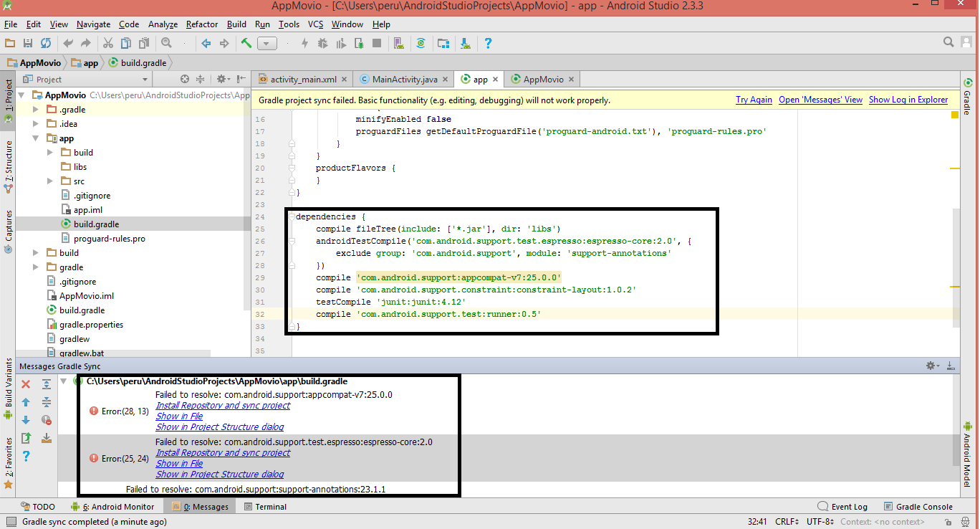Click Next Message down arrow

pos(26,420)
